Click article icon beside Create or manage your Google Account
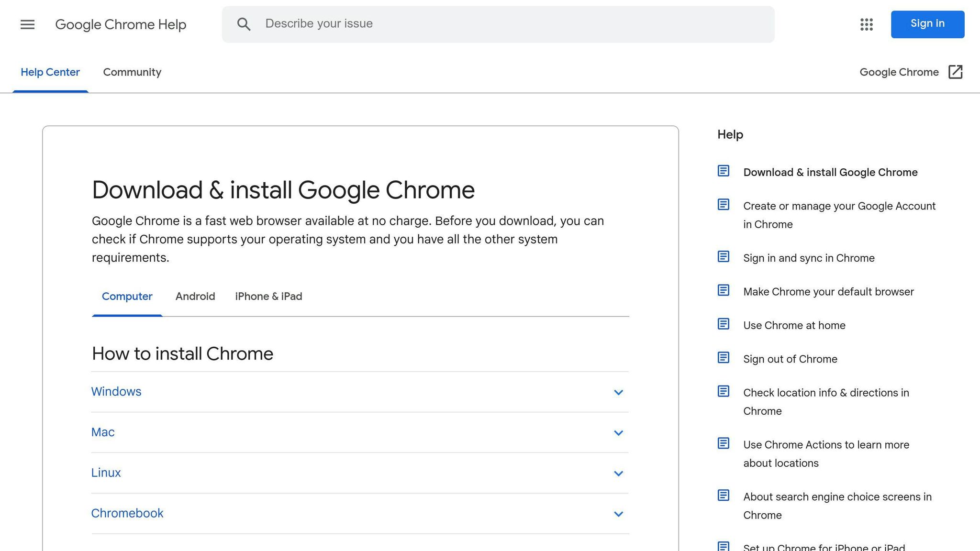Viewport: 980px width, 551px height. pos(723,205)
